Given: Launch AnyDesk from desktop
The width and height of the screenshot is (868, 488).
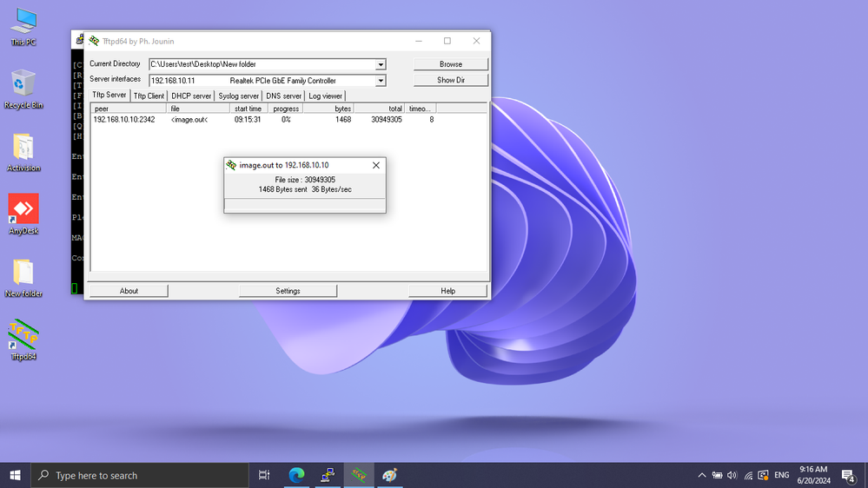Looking at the screenshot, I should click(23, 214).
